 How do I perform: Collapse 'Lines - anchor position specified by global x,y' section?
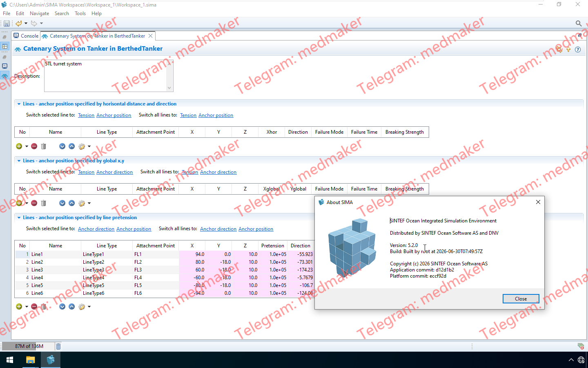(x=19, y=161)
